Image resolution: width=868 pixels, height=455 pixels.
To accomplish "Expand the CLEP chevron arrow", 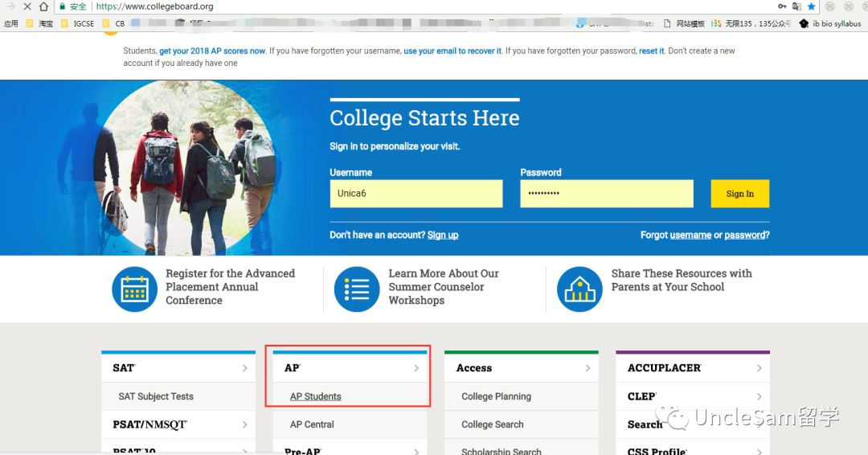I will point(759,396).
